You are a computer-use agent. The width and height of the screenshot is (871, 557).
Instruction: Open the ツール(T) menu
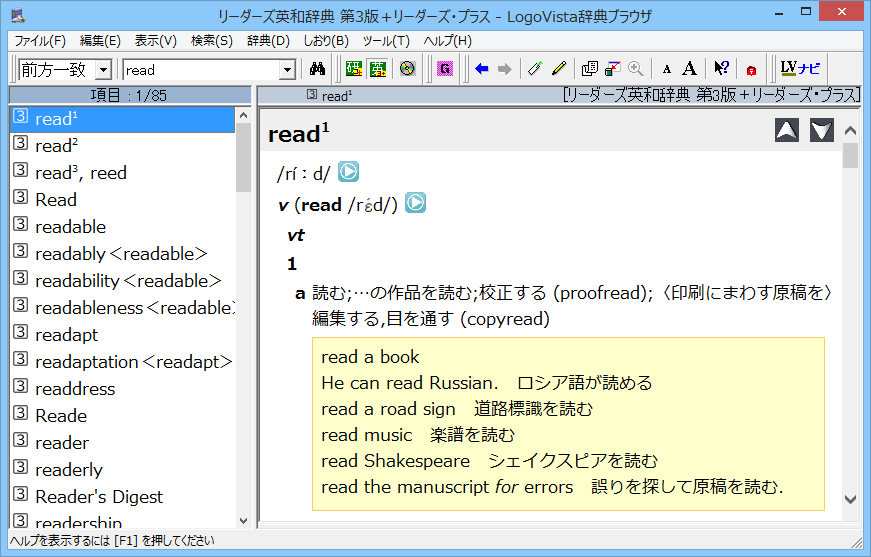[386, 41]
